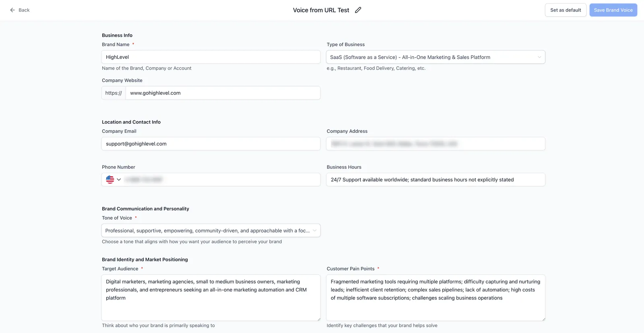Select the Company Email input field
Viewport: 644px width, 333px height.
211,144
